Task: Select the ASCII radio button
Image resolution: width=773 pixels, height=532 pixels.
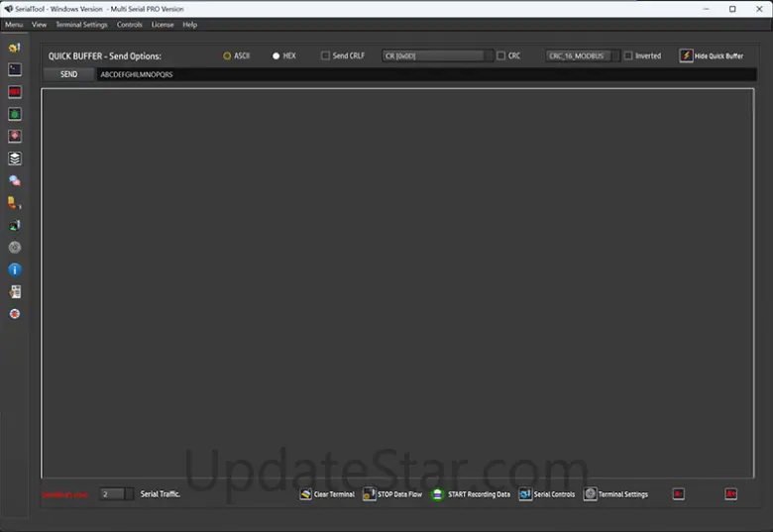Action: [x=227, y=56]
